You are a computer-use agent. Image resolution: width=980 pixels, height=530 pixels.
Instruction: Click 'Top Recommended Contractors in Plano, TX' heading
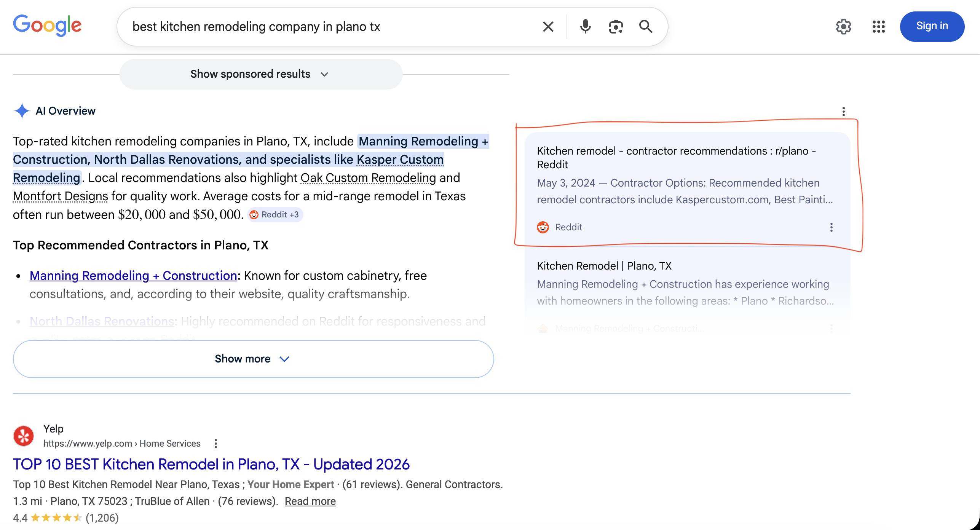[x=140, y=245]
